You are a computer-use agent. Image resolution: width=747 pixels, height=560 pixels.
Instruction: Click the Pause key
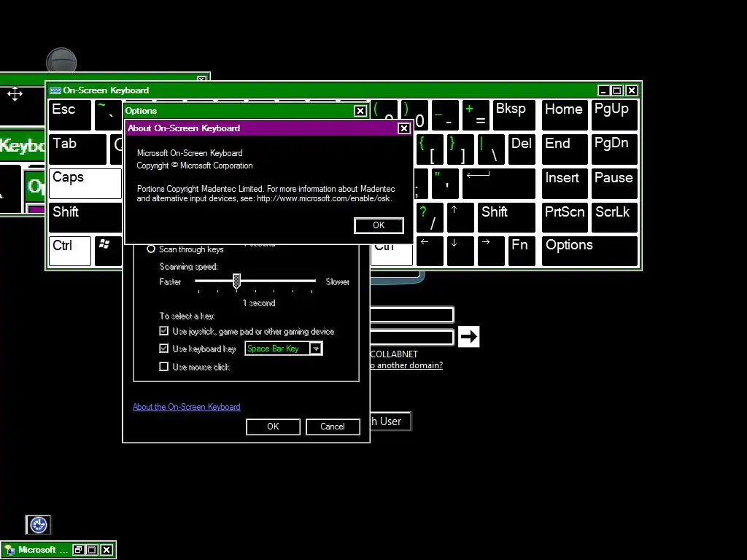pyautogui.click(x=614, y=183)
